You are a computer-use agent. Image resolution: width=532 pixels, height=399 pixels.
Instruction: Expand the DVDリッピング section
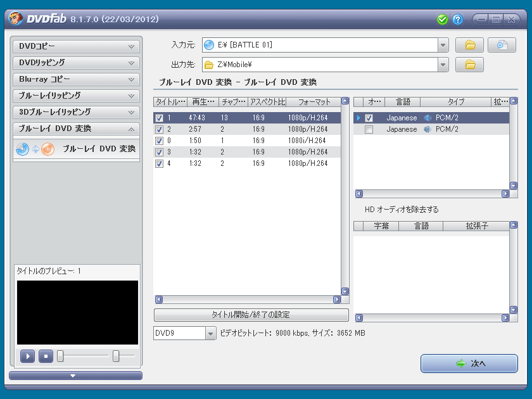pos(76,63)
